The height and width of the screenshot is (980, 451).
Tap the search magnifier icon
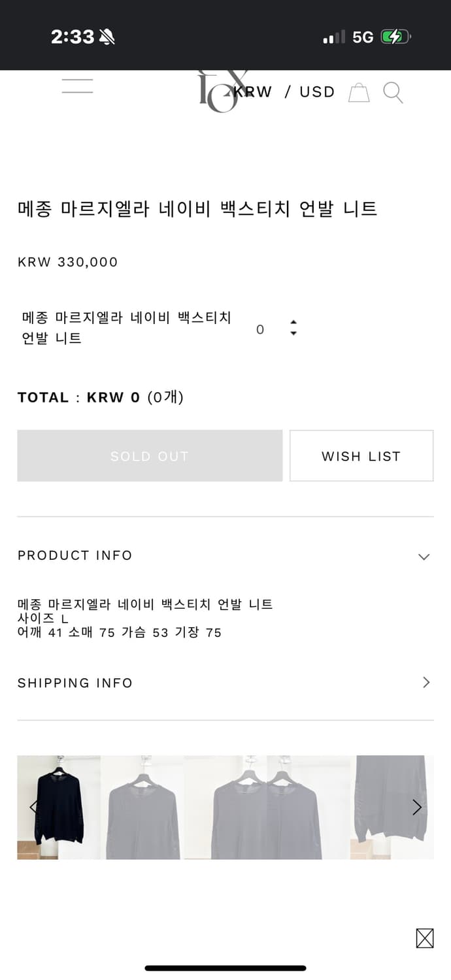pos(393,93)
